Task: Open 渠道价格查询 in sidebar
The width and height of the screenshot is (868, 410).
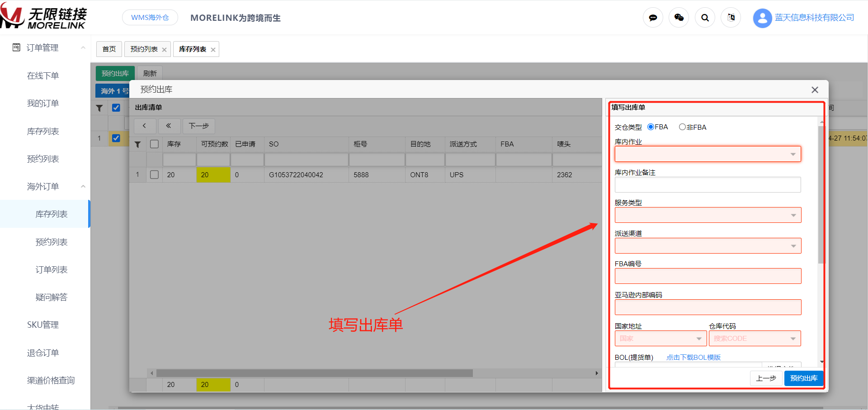Action: point(51,380)
